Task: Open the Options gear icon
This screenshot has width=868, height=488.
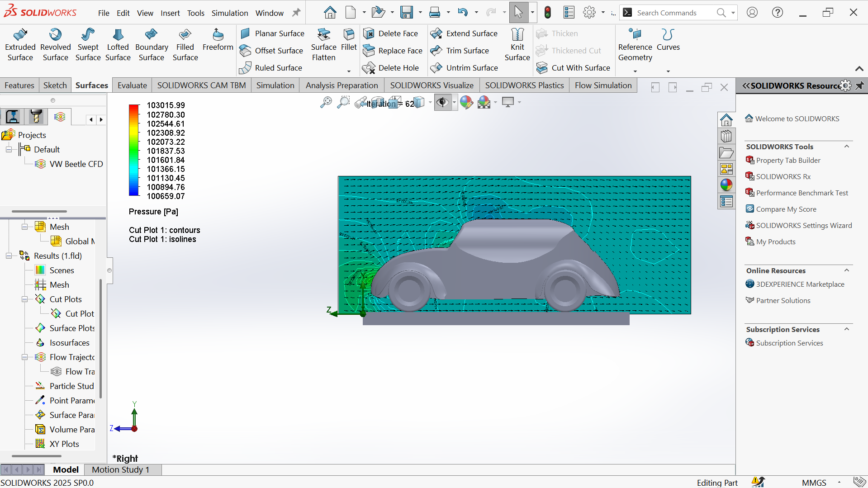Action: (589, 13)
